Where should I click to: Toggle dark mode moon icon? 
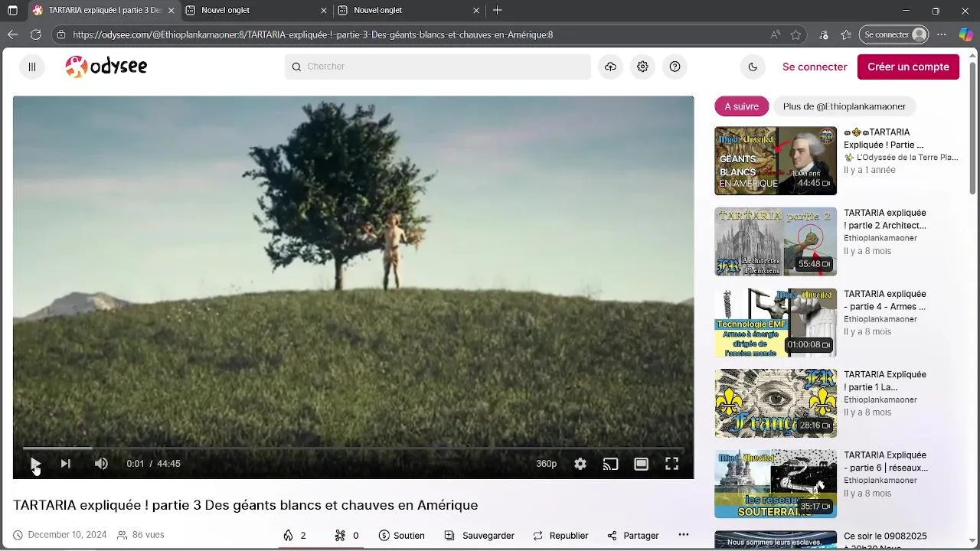pyautogui.click(x=753, y=67)
